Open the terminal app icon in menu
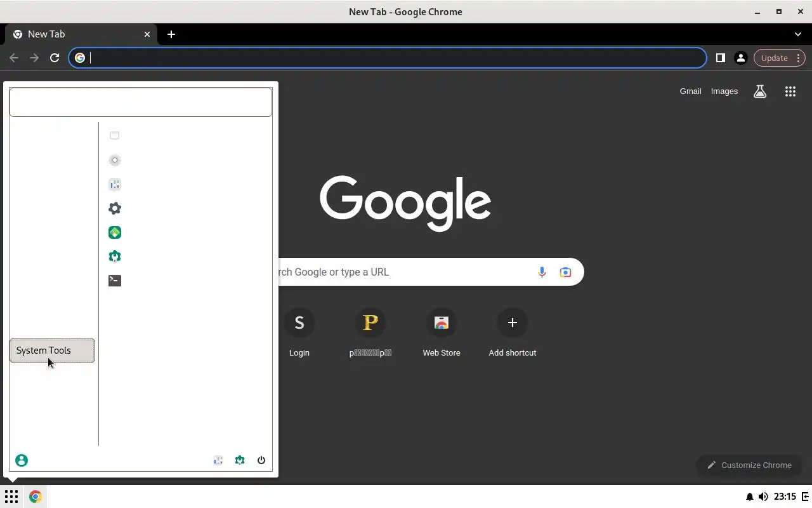The image size is (812, 508). pos(115,280)
